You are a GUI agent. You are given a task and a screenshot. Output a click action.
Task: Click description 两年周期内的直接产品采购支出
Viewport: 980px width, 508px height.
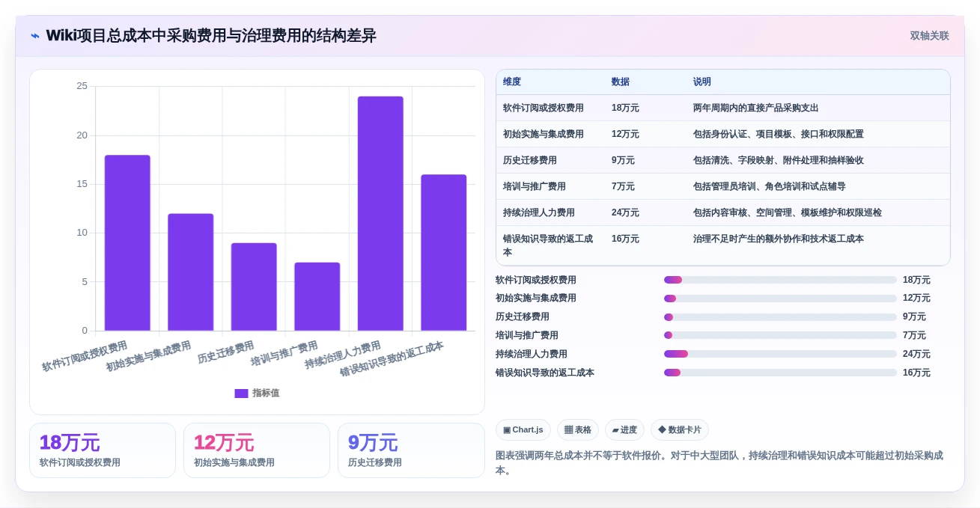[756, 108]
